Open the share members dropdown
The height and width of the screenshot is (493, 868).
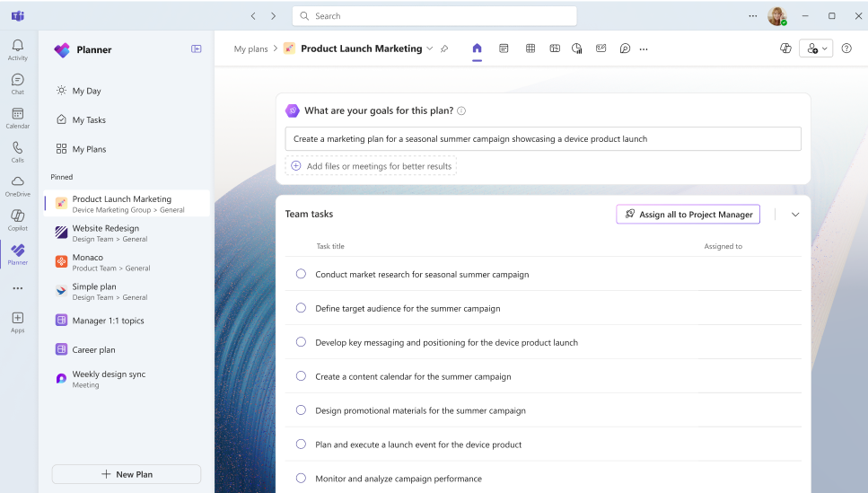coord(816,48)
